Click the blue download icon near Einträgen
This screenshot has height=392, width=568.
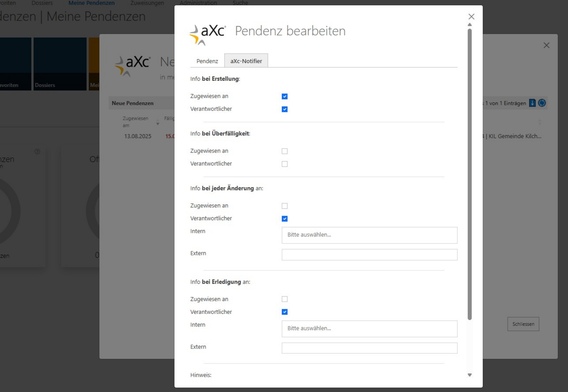(x=532, y=103)
